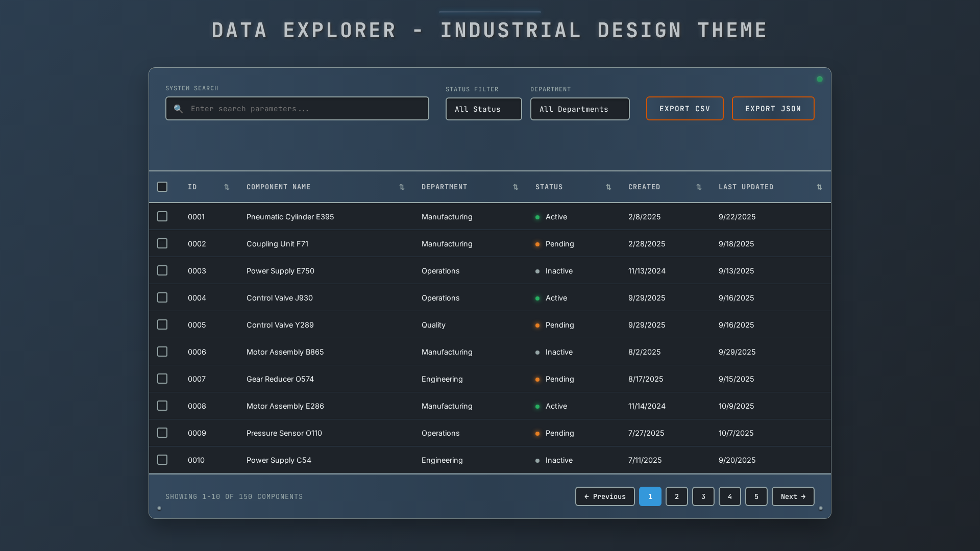Tick checkbox for Gear Reducer O574
980x551 pixels.
pos(162,379)
